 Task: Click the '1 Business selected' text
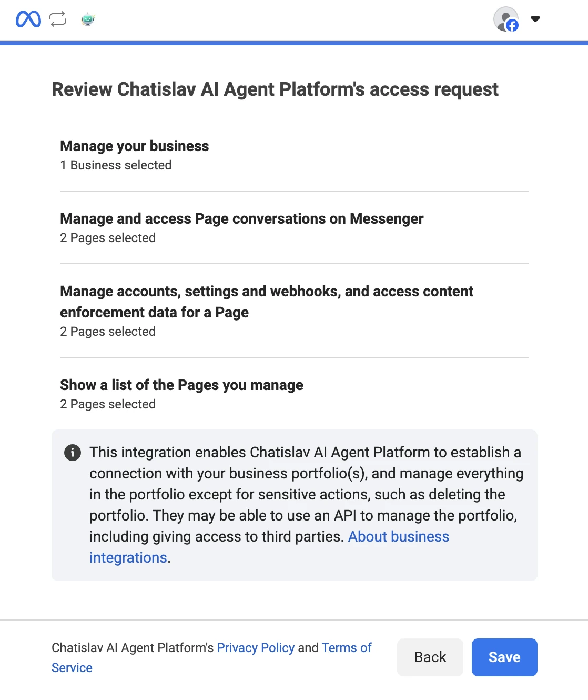point(116,165)
